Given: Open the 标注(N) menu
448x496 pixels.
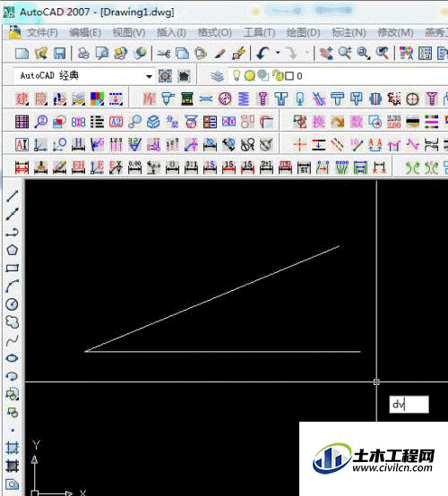Looking at the screenshot, I should [349, 32].
